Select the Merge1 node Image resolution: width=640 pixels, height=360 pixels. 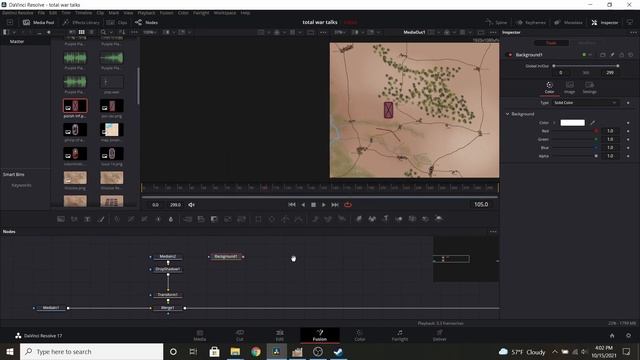click(x=167, y=308)
